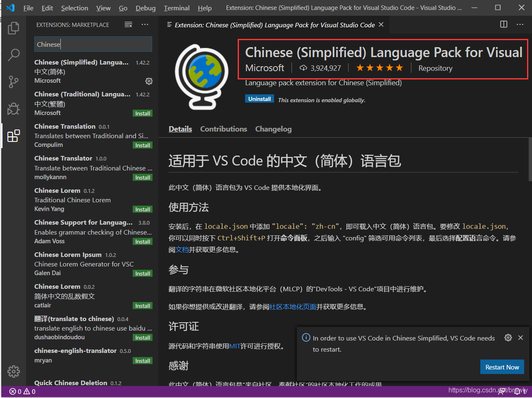Click the five-star rating

379,68
